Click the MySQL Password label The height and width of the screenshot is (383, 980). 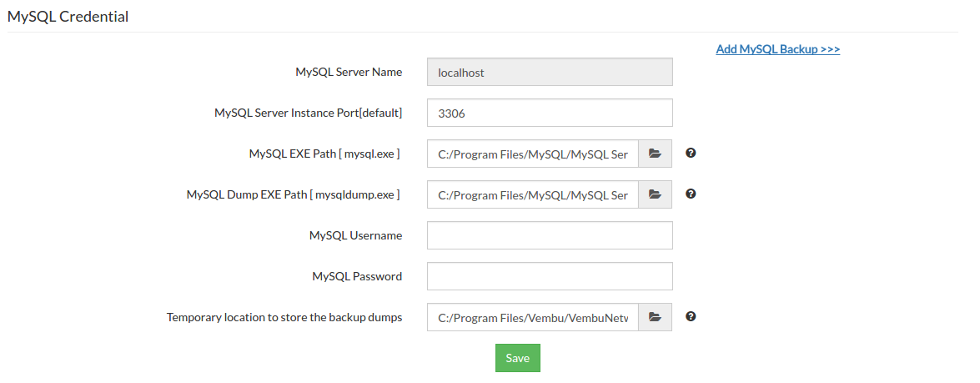coord(357,276)
